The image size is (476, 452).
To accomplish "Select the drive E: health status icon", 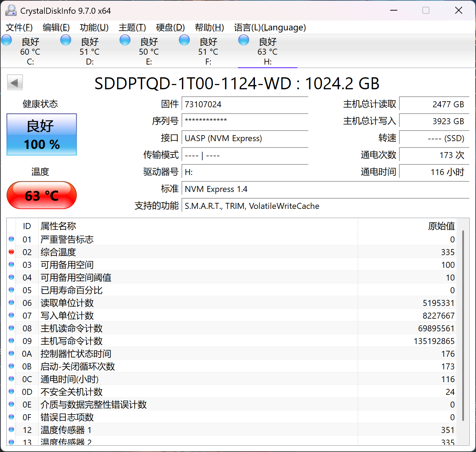I will 125,40.
